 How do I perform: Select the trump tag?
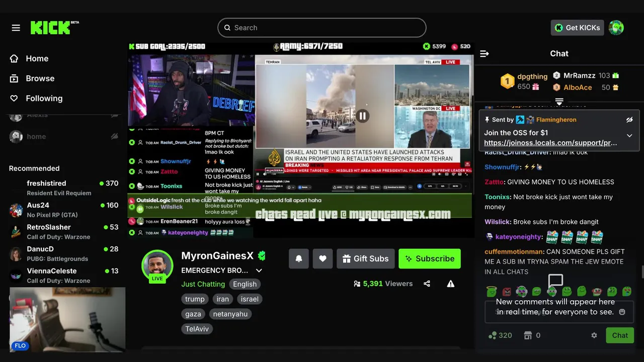click(195, 299)
